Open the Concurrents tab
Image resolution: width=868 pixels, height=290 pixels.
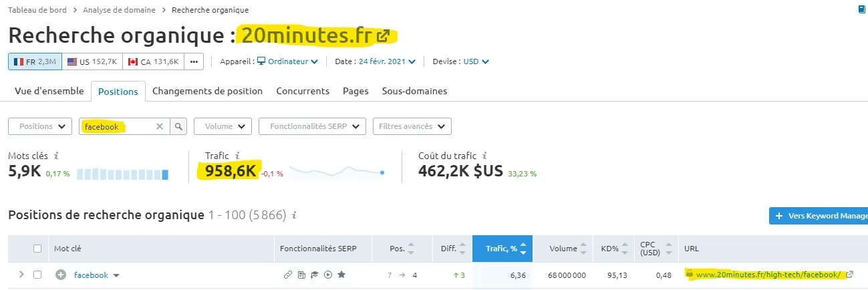point(303,91)
